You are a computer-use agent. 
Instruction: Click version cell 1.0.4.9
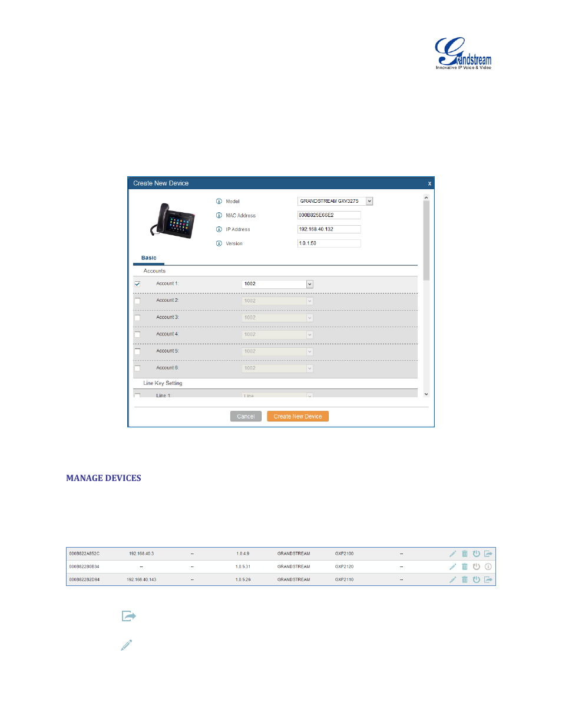point(243,554)
